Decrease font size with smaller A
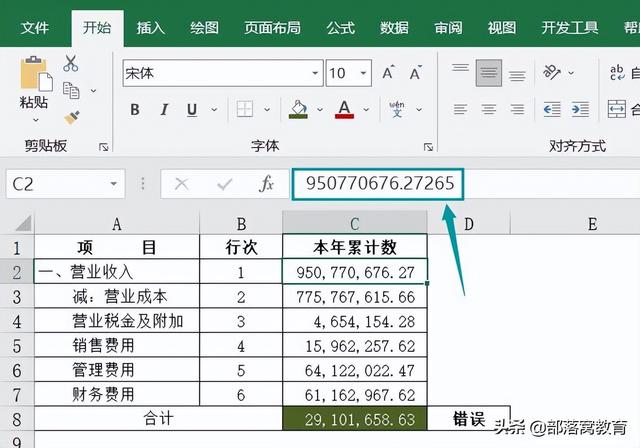Viewport: 640px width, 448px height. 416,73
